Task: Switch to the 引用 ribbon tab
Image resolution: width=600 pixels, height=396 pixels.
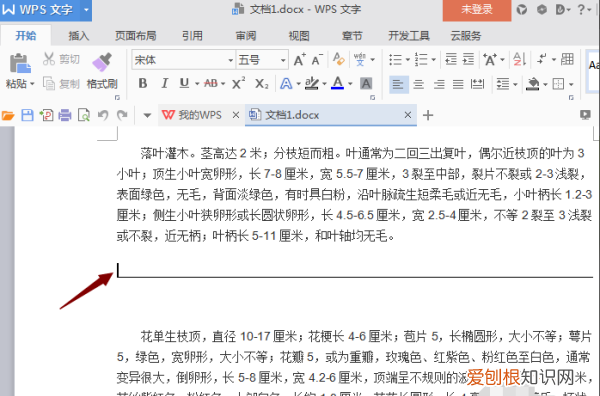Action: tap(192, 36)
